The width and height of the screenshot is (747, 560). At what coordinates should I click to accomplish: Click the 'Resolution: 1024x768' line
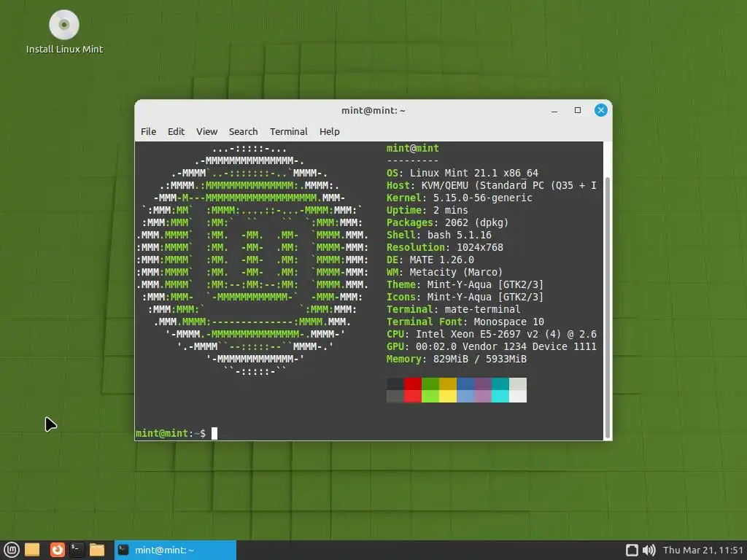[444, 247]
